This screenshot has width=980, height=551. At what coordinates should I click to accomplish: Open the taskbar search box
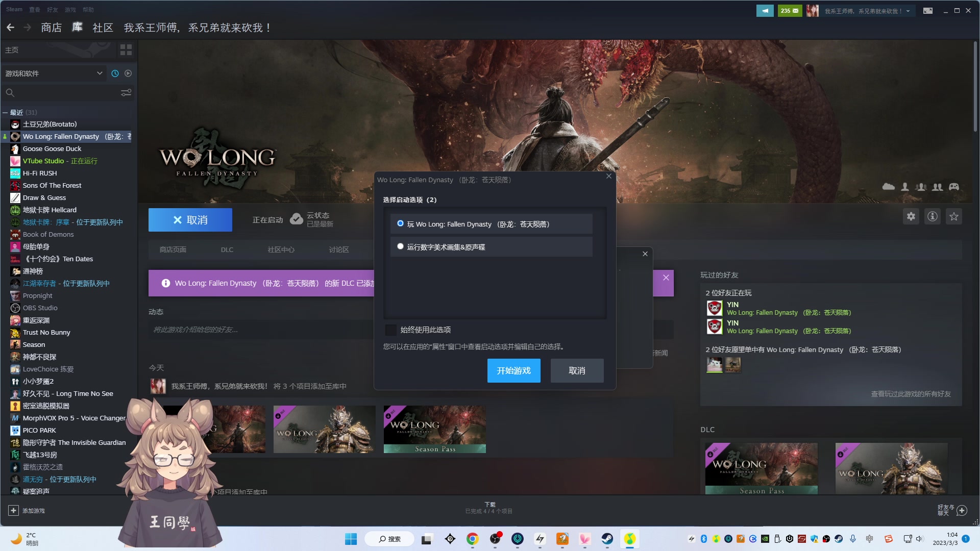pyautogui.click(x=390, y=539)
